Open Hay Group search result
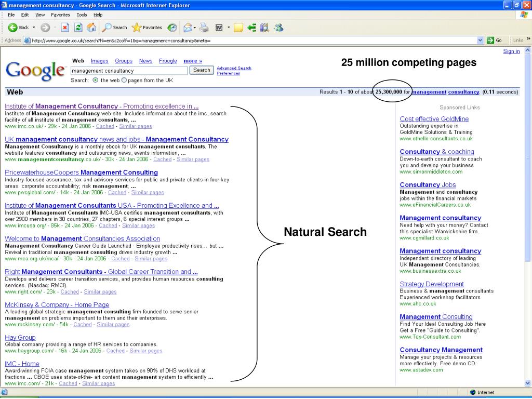The image size is (532, 399). tap(20, 337)
